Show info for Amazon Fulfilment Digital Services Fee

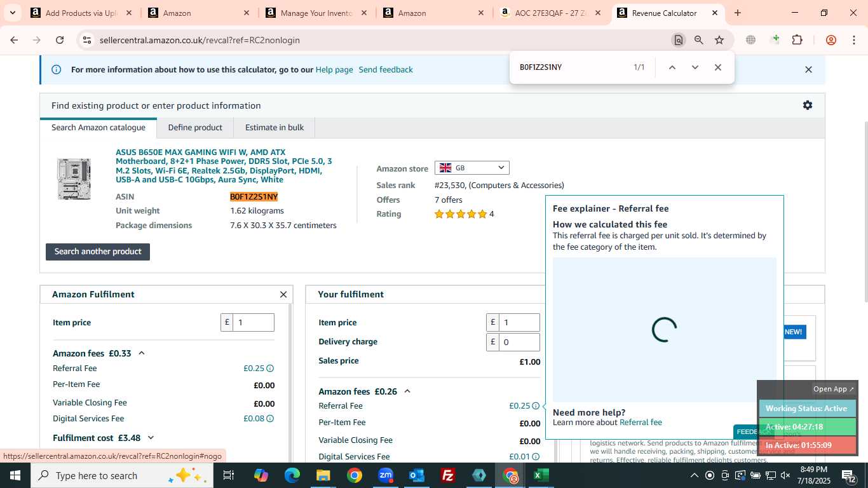pyautogui.click(x=270, y=419)
